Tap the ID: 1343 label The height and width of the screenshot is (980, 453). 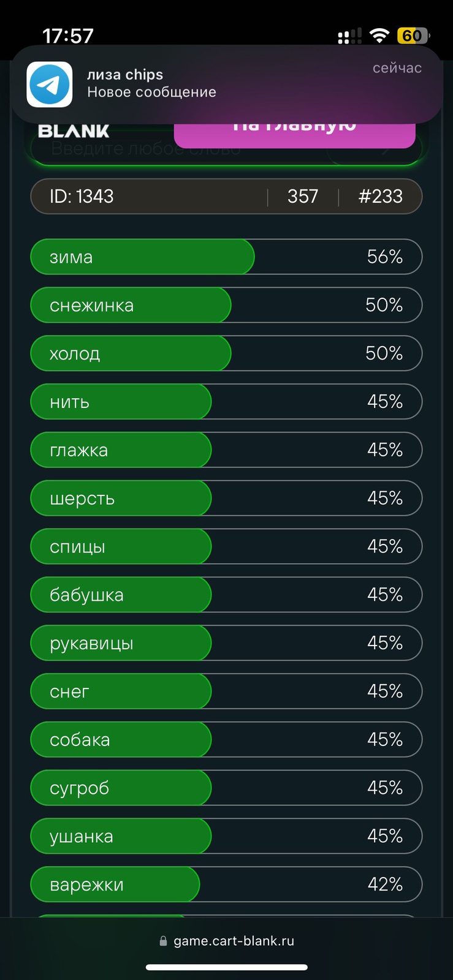pyautogui.click(x=82, y=197)
